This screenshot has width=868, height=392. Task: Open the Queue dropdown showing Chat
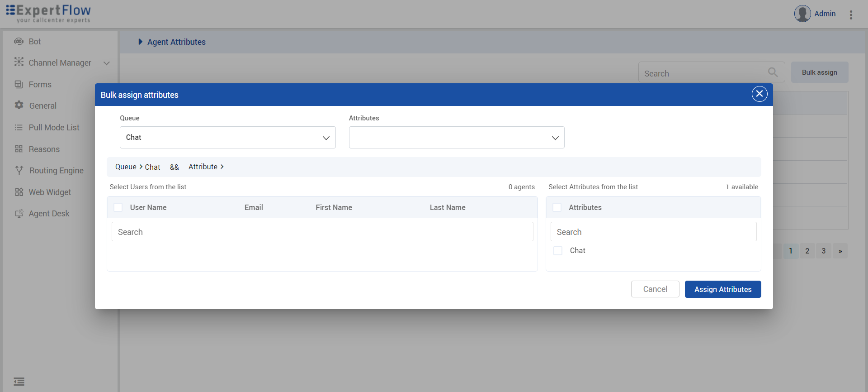[x=228, y=137]
